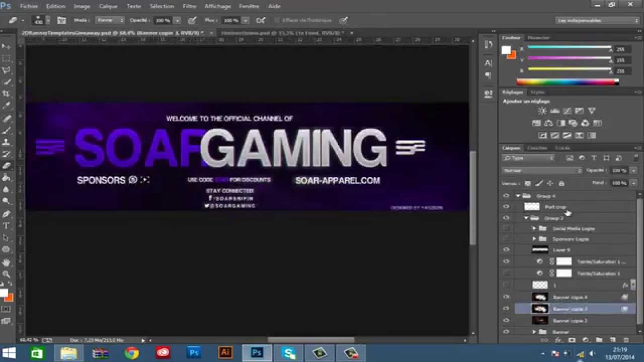The height and width of the screenshot is (362, 644).
Task: Open the Flux value dropdown arrow
Action: coord(246,21)
